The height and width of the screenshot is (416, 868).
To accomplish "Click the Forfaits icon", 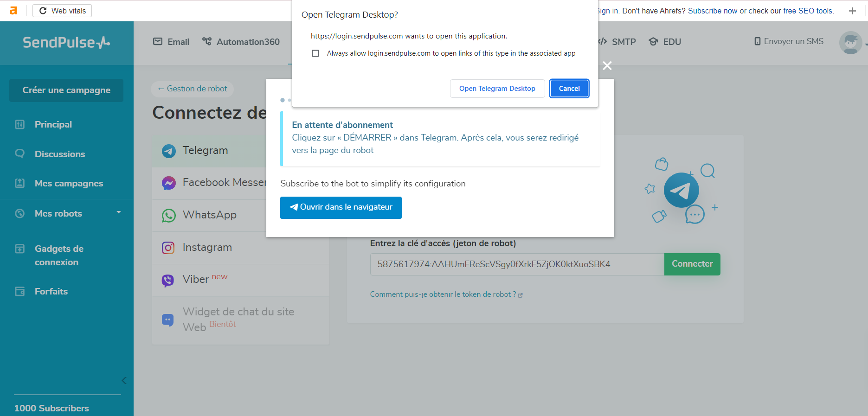I will point(19,291).
